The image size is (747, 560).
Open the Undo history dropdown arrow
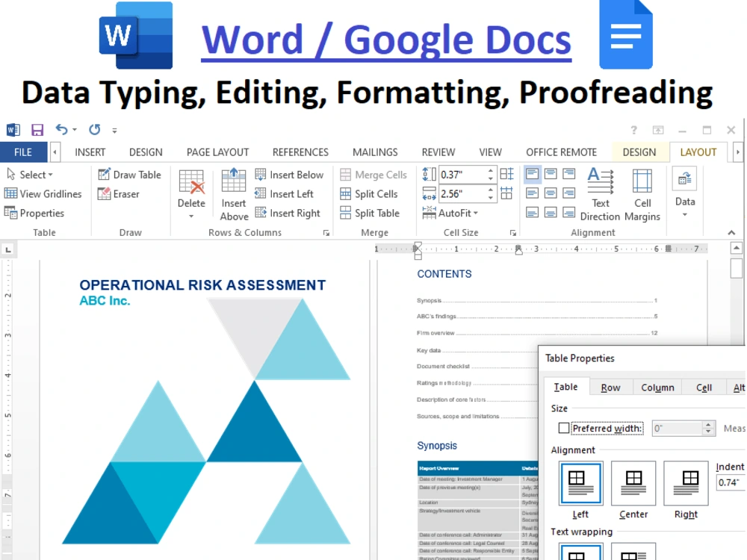pos(75,129)
